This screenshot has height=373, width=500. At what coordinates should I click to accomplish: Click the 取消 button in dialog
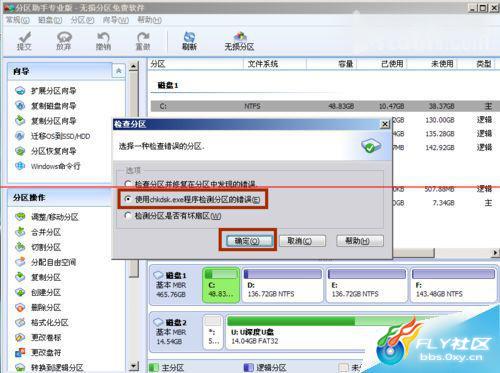point(302,241)
